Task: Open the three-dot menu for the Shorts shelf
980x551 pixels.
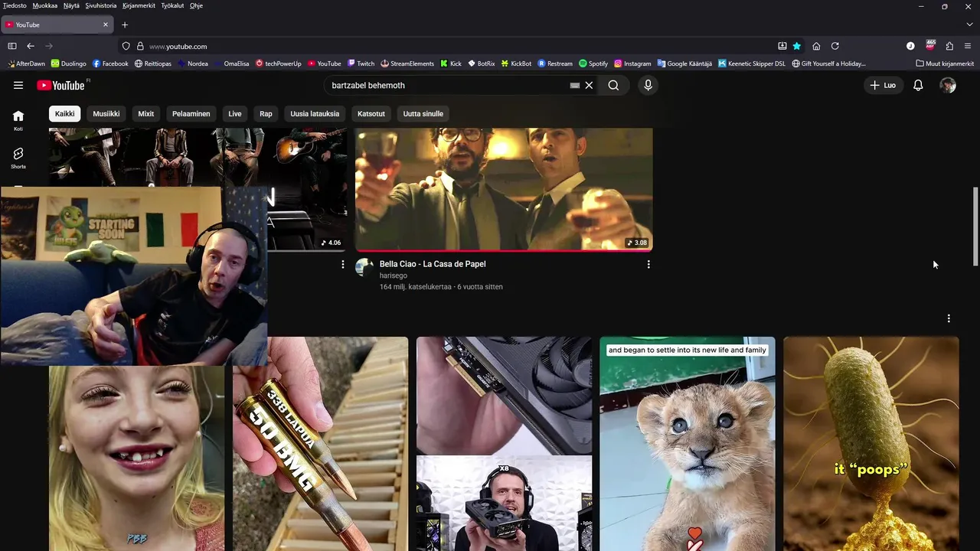Action: [949, 318]
